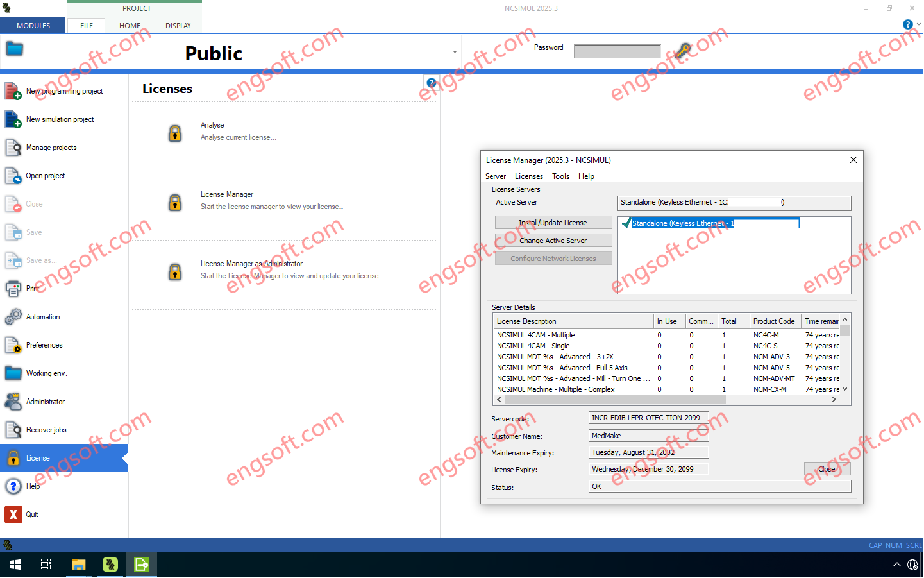Screen dimensions: 924x578
Task: Click the License Expiry date field
Action: (648, 469)
